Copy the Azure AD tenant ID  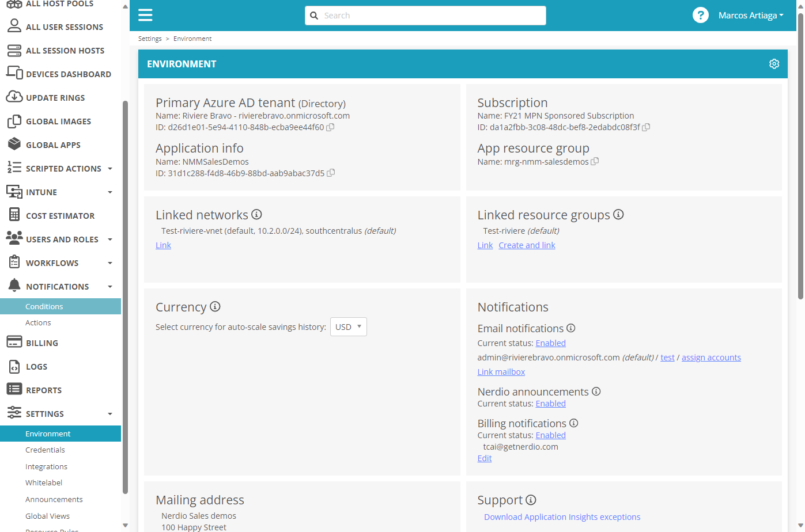click(330, 127)
